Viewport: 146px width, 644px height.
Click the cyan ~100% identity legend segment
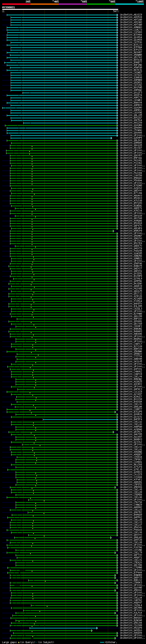click(130, 4)
